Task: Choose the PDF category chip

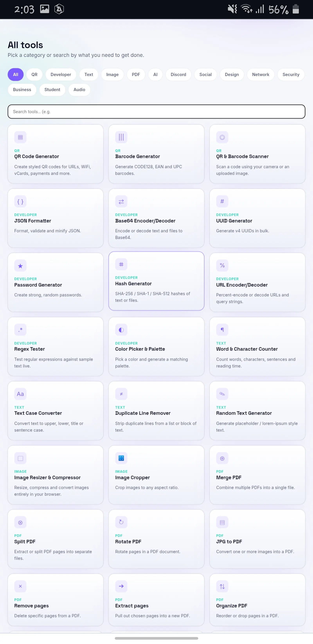Action: click(x=136, y=74)
